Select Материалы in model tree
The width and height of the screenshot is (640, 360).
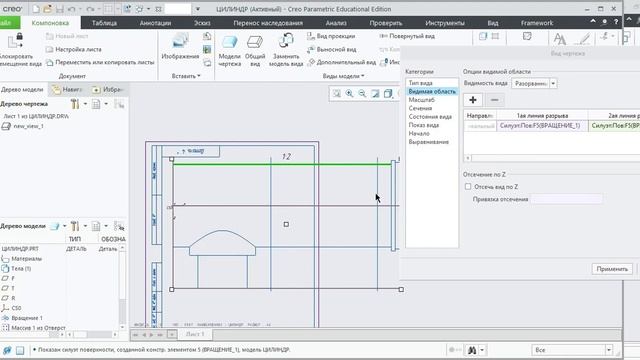point(26,259)
